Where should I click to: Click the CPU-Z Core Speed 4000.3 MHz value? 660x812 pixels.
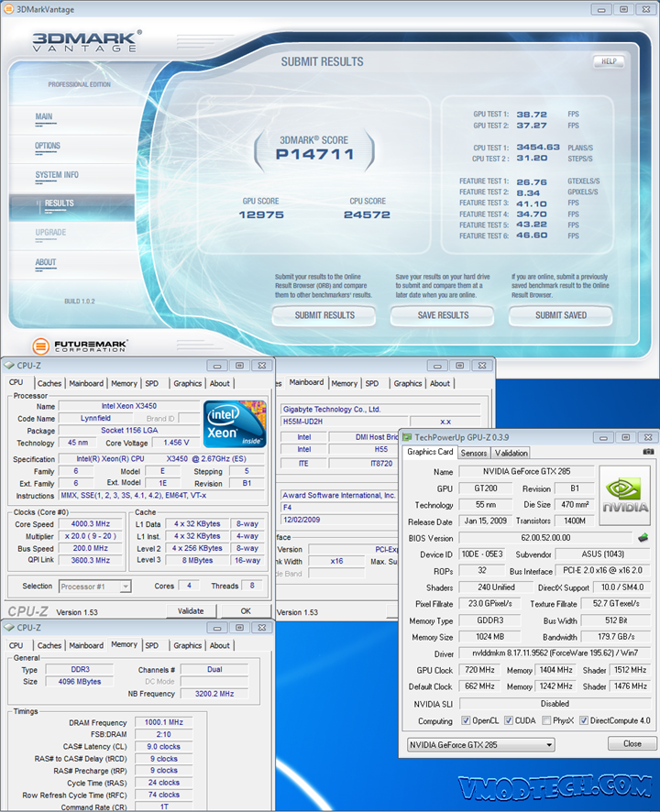(90, 524)
